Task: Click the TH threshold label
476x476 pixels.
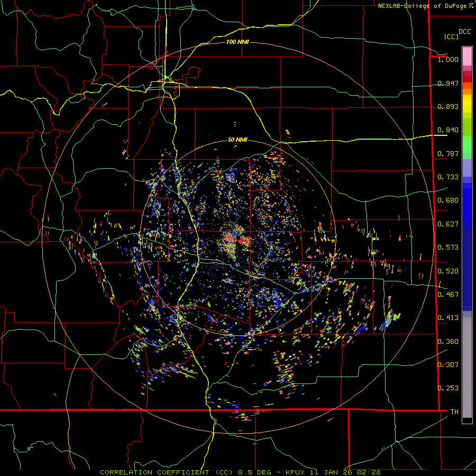Action: pyautogui.click(x=454, y=412)
